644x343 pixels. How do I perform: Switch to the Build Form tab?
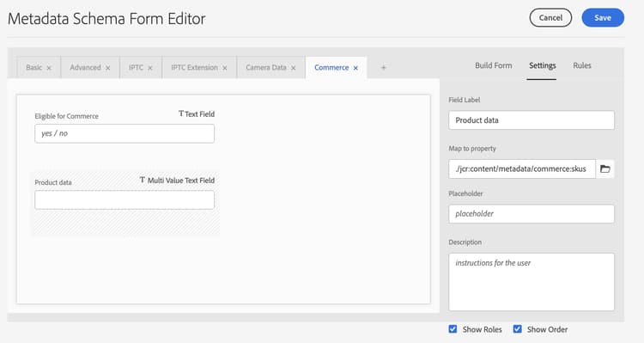(493, 65)
